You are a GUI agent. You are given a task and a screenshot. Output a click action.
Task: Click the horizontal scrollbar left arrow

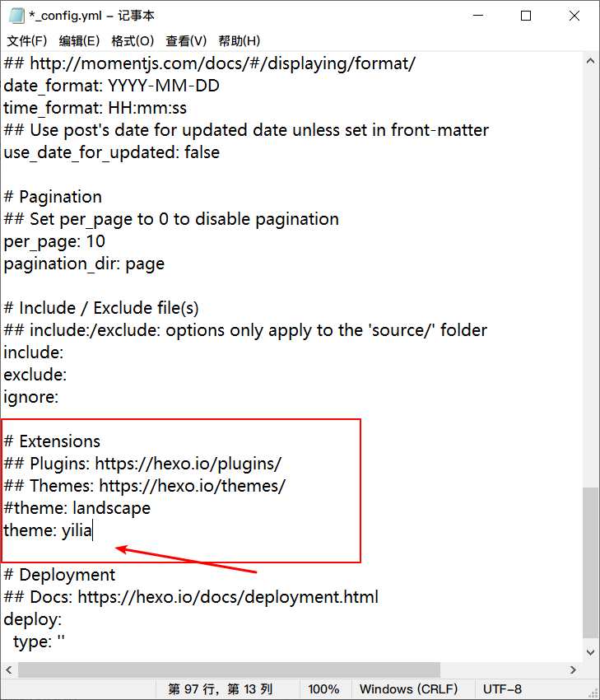(x=10, y=670)
